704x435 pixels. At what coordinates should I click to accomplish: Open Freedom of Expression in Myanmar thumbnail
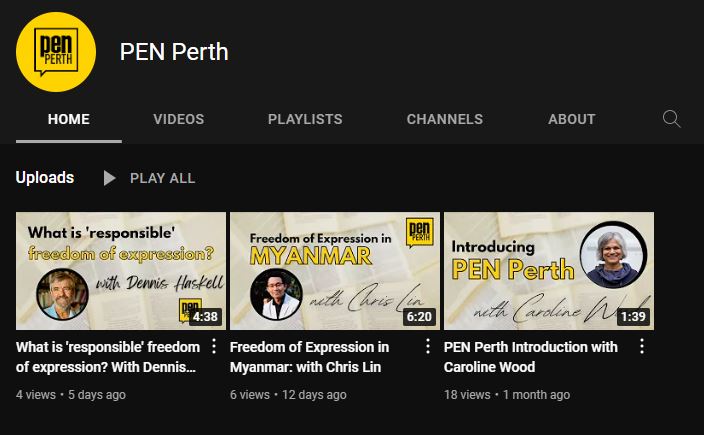(x=335, y=271)
